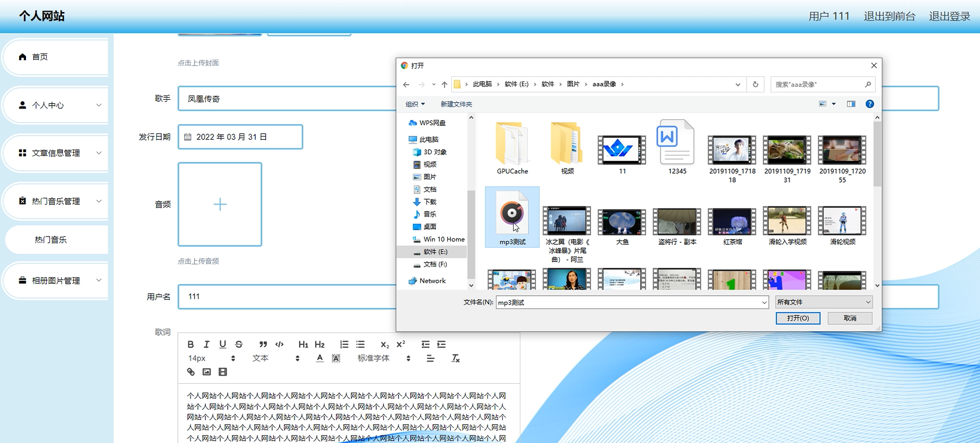Open view options dropdown arrow
The image size is (980, 443).
(834, 104)
